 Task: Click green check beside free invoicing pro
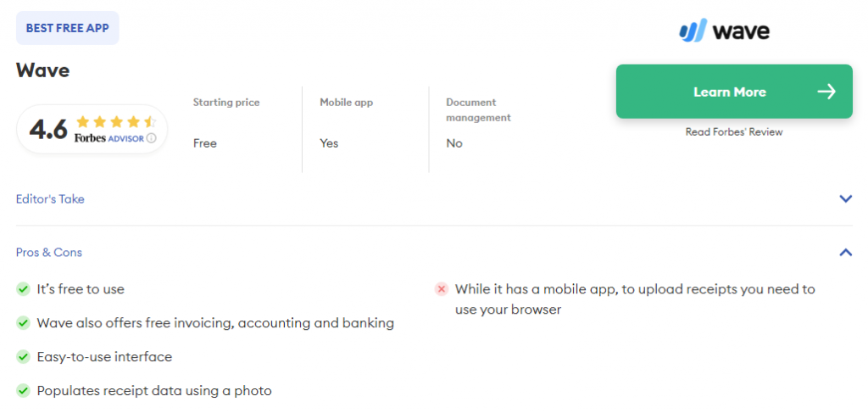point(24,323)
